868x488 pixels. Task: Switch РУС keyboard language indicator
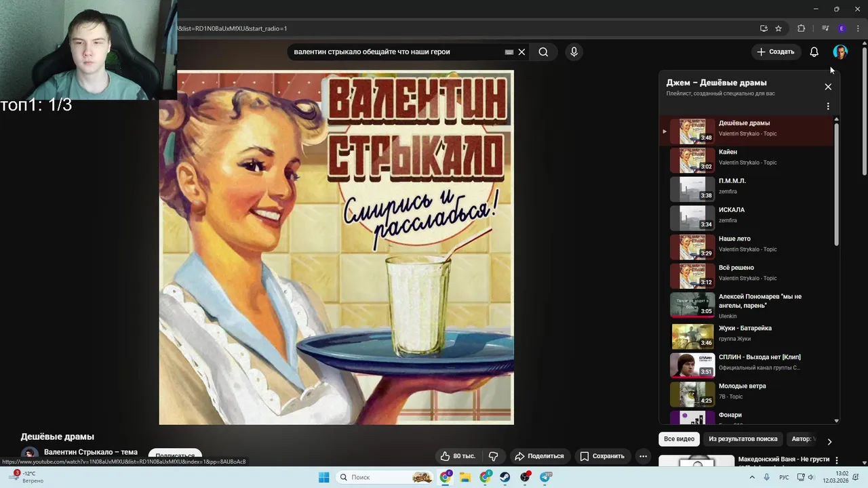(784, 477)
